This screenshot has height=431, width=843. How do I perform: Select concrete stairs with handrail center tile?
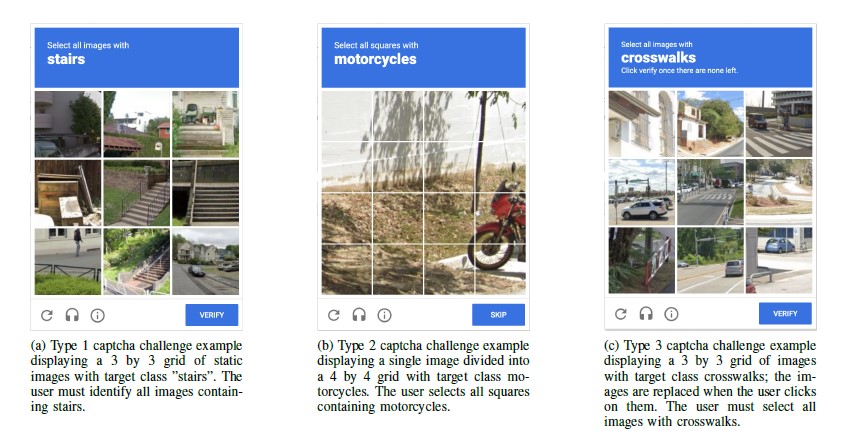coord(137,192)
